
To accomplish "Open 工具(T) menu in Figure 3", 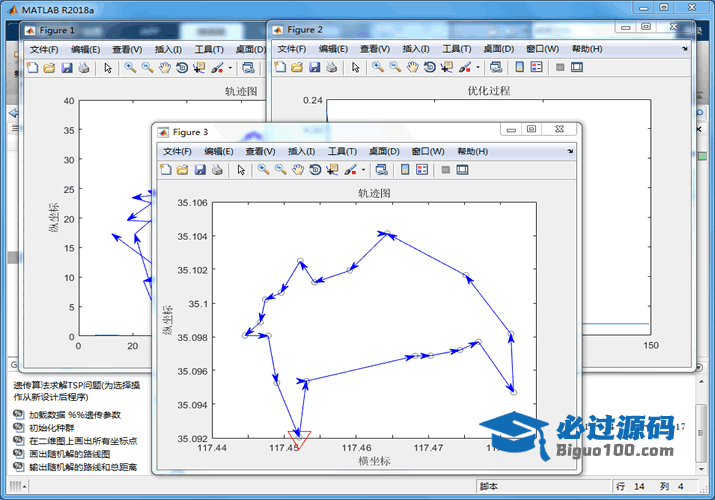I will (x=342, y=151).
